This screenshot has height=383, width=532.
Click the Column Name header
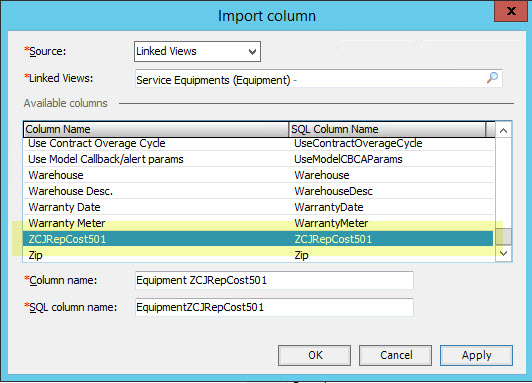coord(156,129)
